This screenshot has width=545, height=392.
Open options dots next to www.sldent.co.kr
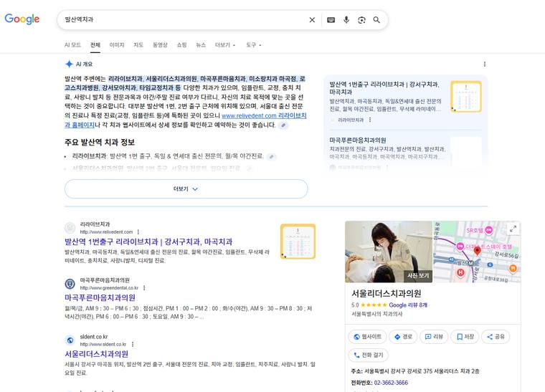(133, 344)
